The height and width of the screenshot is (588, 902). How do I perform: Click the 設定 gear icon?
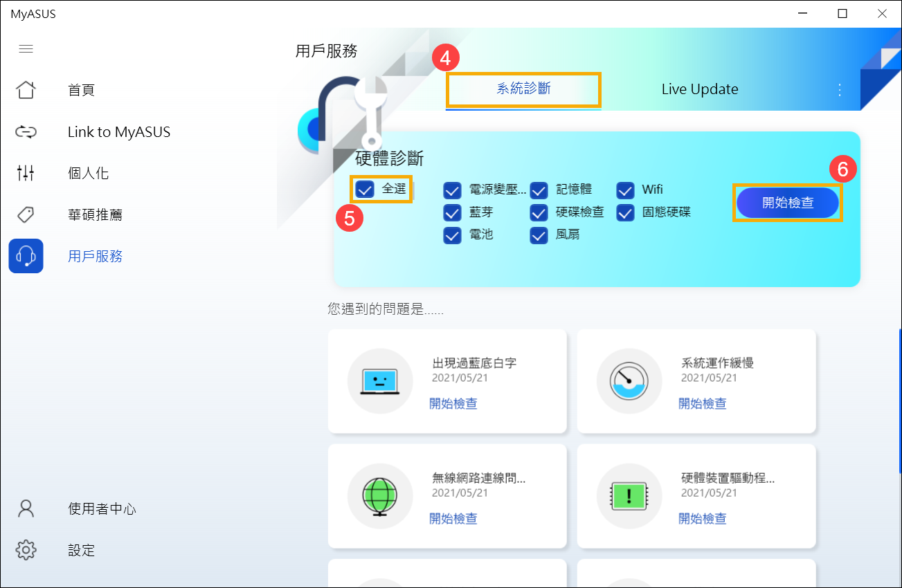click(26, 550)
